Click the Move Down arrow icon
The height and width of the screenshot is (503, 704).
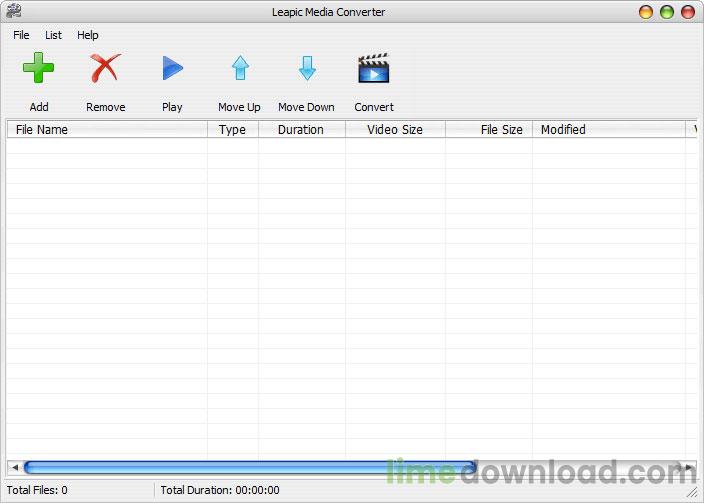coord(307,69)
